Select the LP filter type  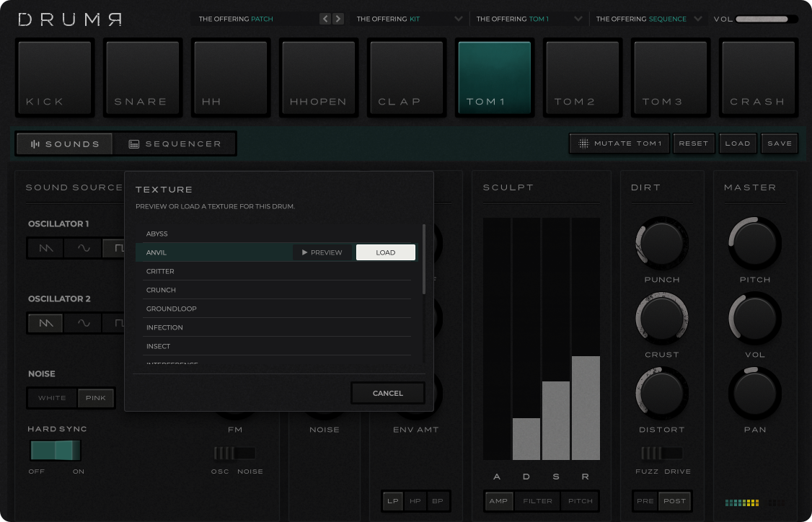393,501
